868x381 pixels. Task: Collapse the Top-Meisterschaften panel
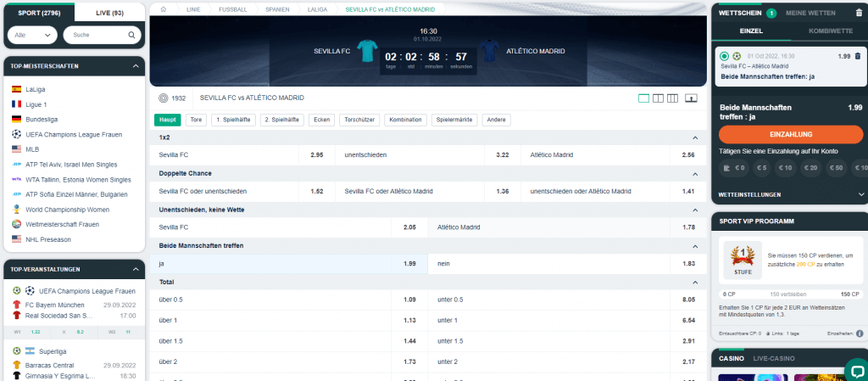136,66
